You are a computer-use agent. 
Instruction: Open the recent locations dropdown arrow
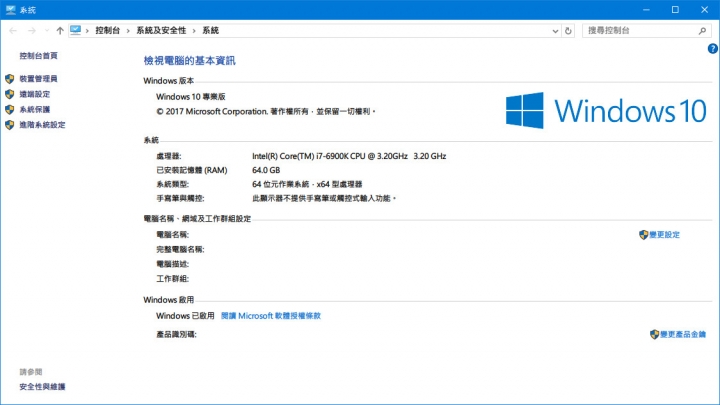[46, 31]
